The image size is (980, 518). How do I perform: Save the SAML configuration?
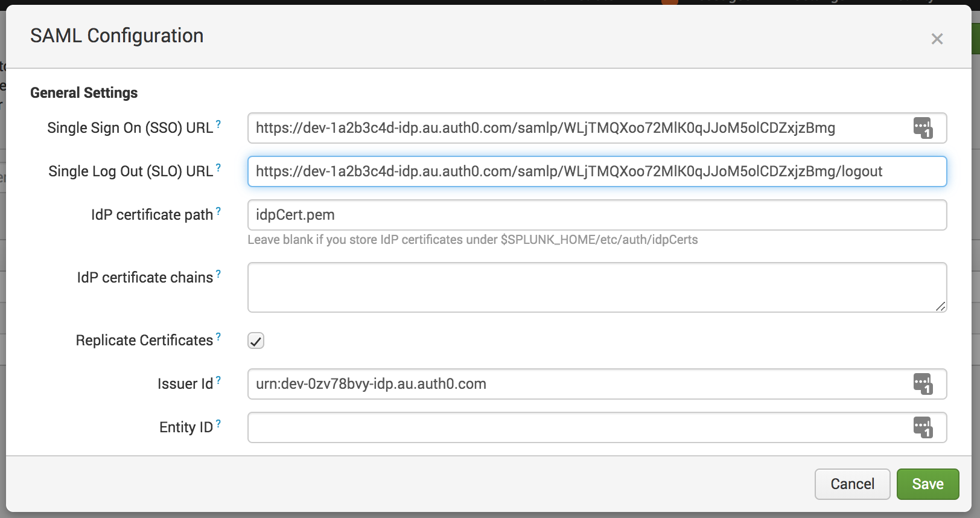click(927, 484)
